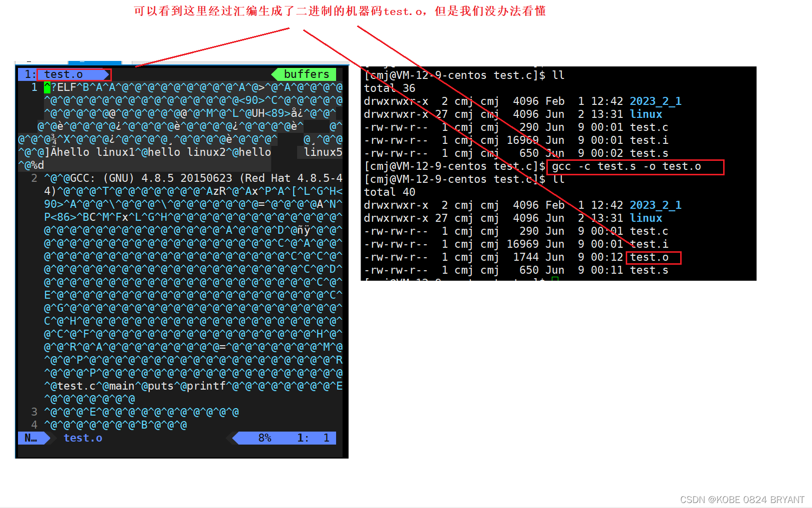Click the 'test.c^@main^@puts^@printf' symbol text

pyautogui.click(x=141, y=386)
